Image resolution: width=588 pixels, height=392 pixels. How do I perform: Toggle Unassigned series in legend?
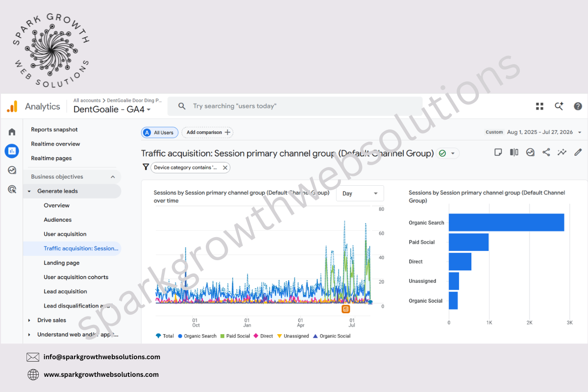click(293, 336)
